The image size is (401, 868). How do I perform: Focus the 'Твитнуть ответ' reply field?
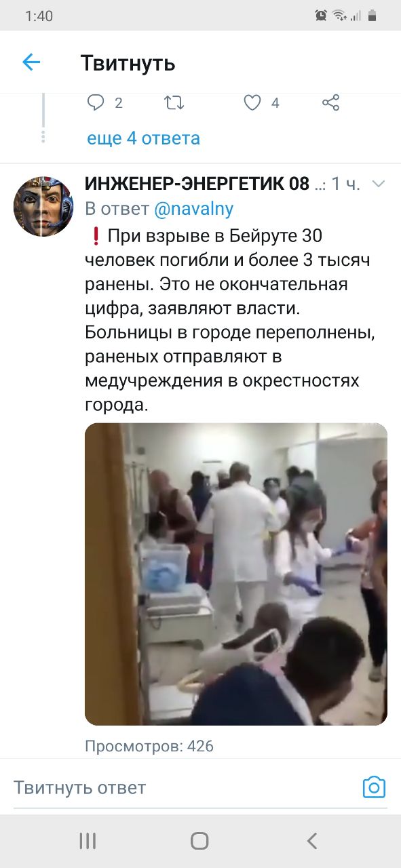click(x=183, y=788)
